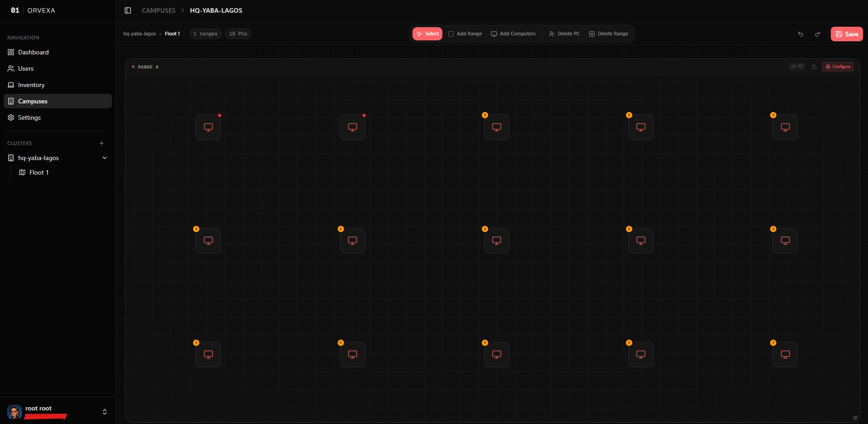The width and height of the screenshot is (868, 424).
Task: Select the first computer with red dot
Action: (208, 127)
